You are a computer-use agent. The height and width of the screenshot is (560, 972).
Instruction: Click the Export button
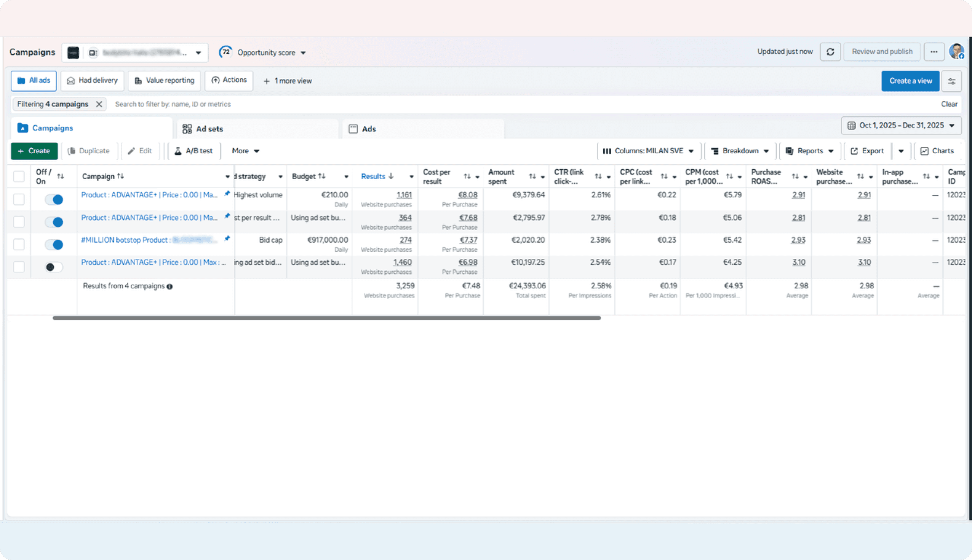click(x=867, y=151)
